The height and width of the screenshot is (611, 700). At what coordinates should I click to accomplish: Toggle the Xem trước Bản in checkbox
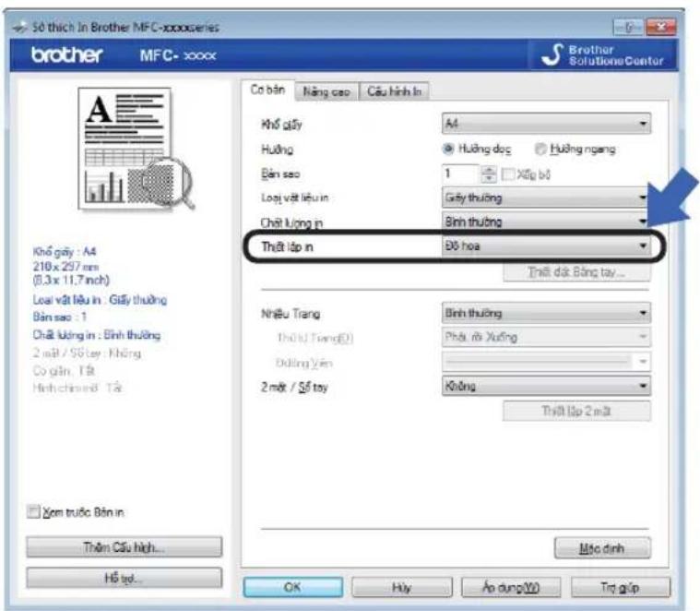33,511
